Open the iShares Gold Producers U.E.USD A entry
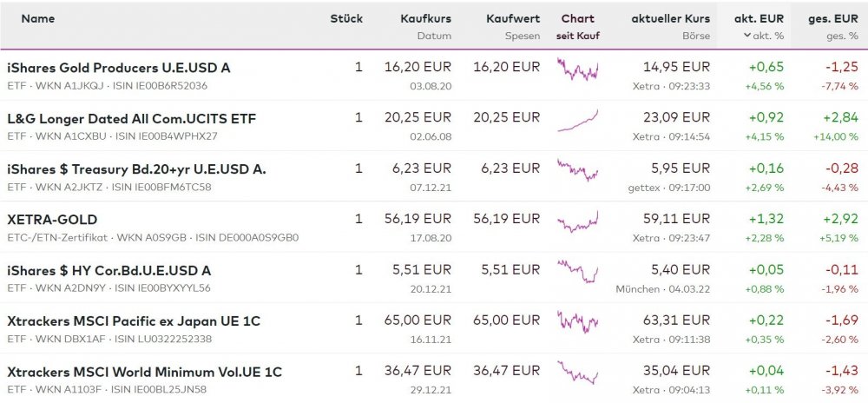 119,67
